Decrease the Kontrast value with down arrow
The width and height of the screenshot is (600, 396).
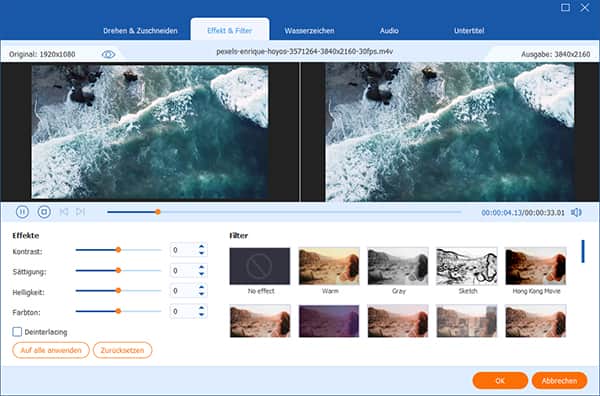pos(202,253)
